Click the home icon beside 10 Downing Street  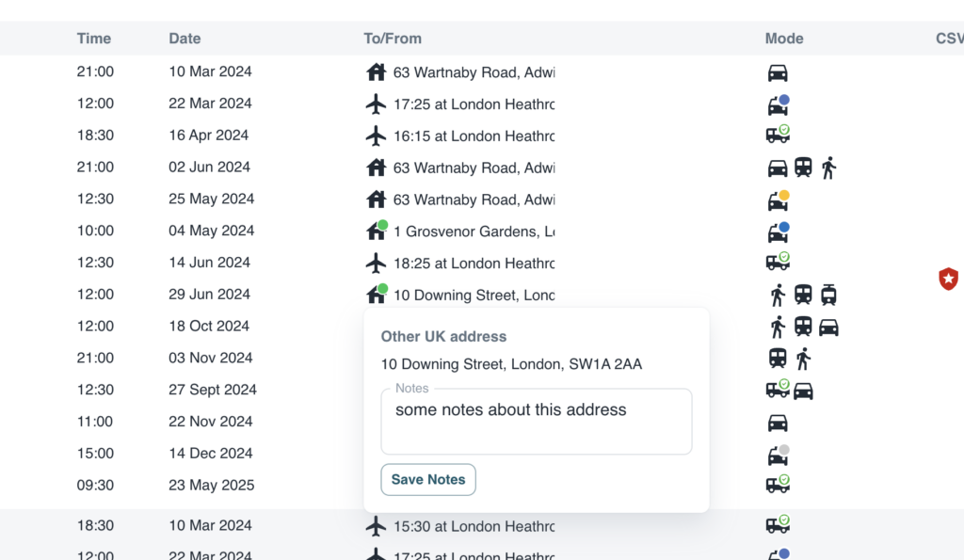[x=376, y=295]
